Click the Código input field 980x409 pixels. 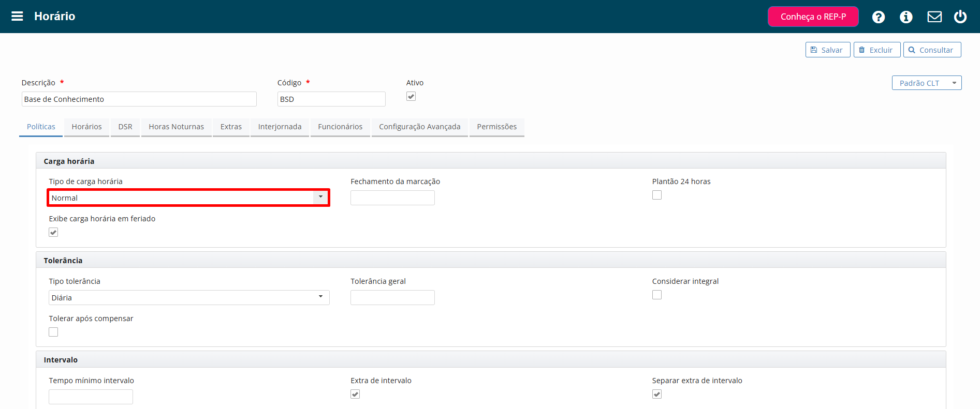[x=331, y=99]
